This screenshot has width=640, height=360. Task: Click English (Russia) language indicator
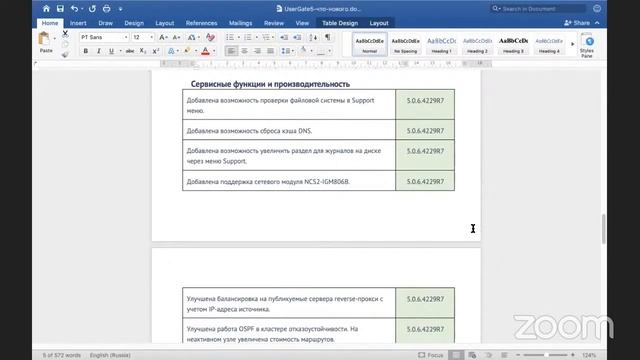point(110,355)
